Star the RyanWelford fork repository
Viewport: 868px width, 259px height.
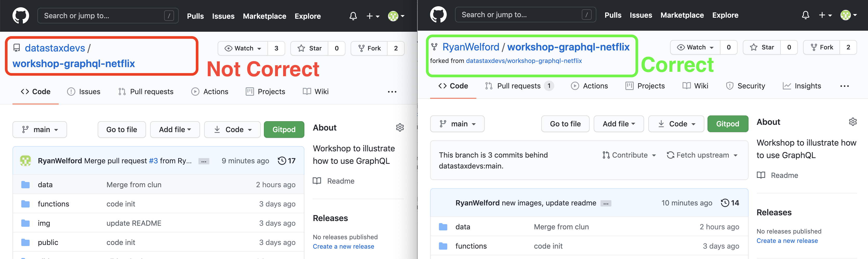pos(762,47)
